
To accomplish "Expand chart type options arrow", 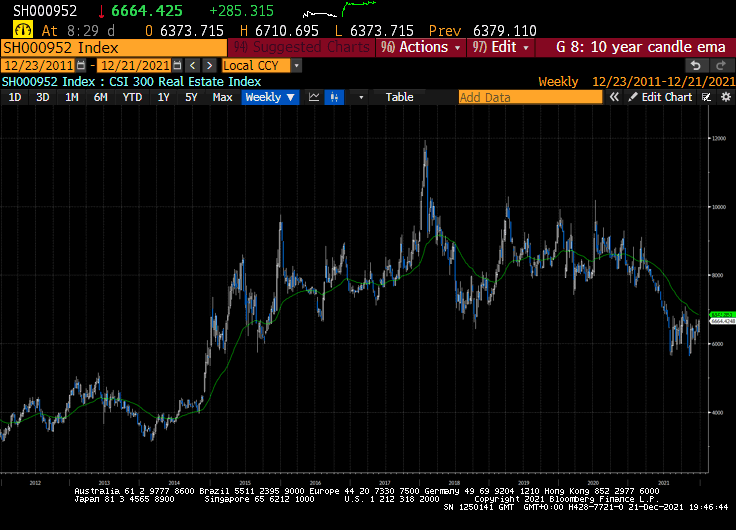I will [x=361, y=97].
